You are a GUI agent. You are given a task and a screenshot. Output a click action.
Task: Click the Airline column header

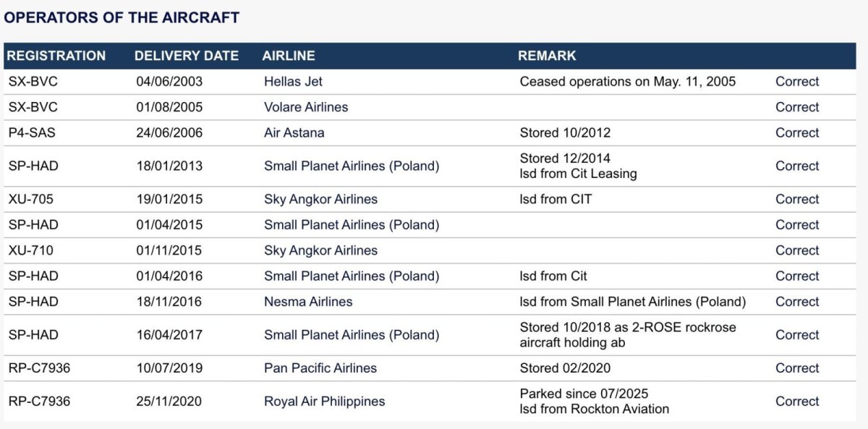coord(289,56)
